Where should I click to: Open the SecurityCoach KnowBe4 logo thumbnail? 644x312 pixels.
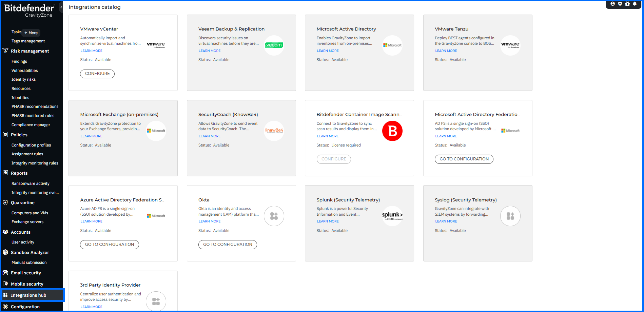274,131
